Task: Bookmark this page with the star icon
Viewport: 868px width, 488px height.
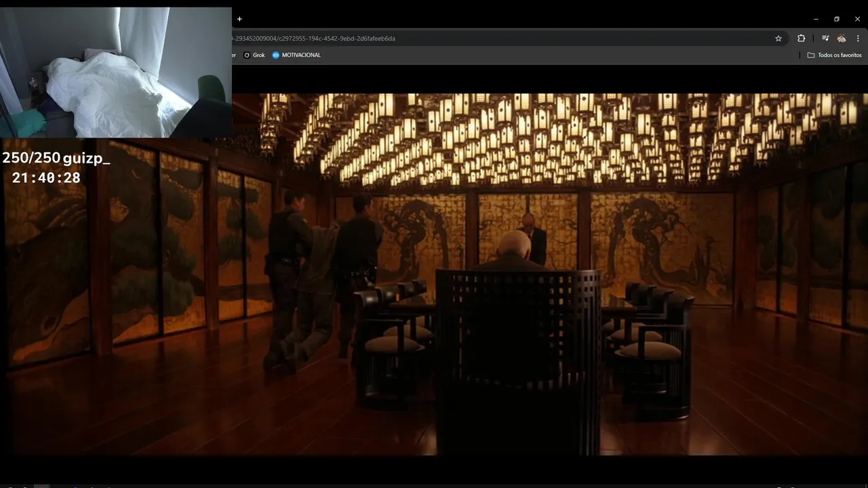Action: (x=778, y=39)
